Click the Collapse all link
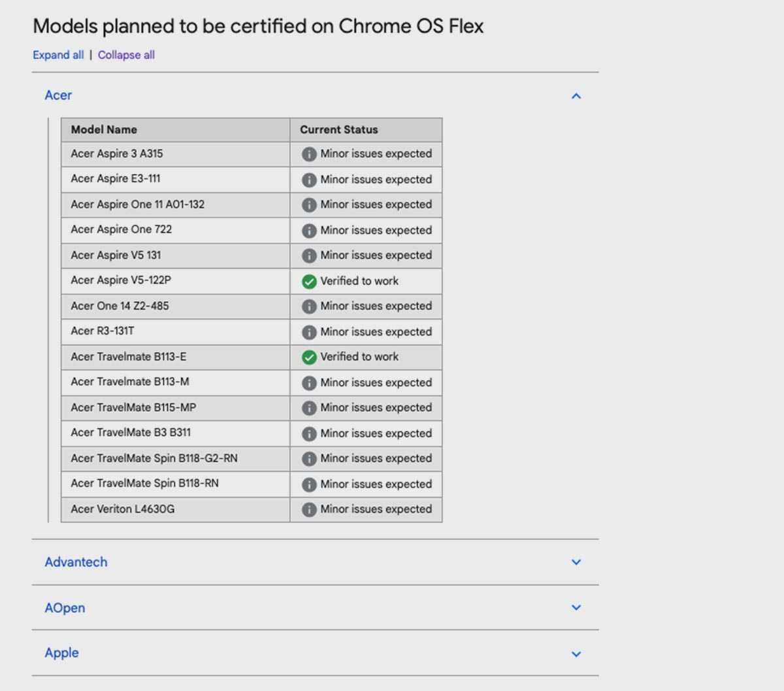Screen dimensions: 784x691 (x=126, y=55)
